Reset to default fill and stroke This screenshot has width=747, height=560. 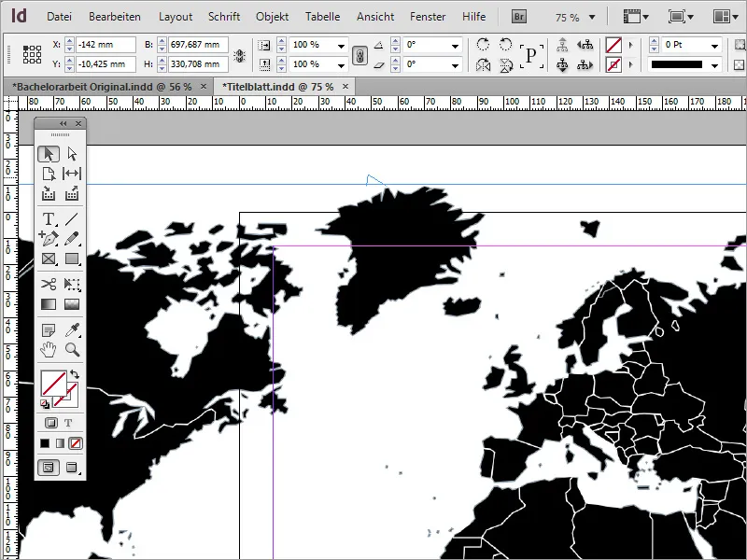tap(44, 404)
